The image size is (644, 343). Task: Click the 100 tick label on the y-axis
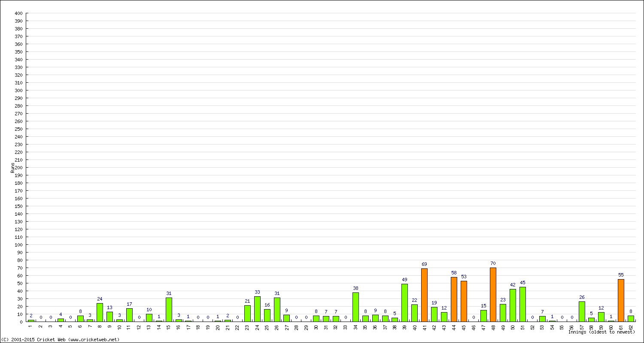tap(18, 245)
